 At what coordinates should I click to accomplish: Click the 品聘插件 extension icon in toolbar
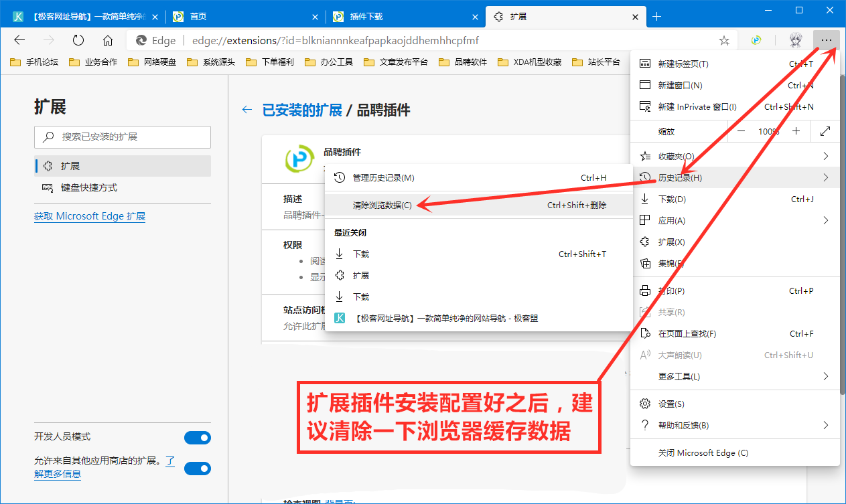(x=756, y=40)
